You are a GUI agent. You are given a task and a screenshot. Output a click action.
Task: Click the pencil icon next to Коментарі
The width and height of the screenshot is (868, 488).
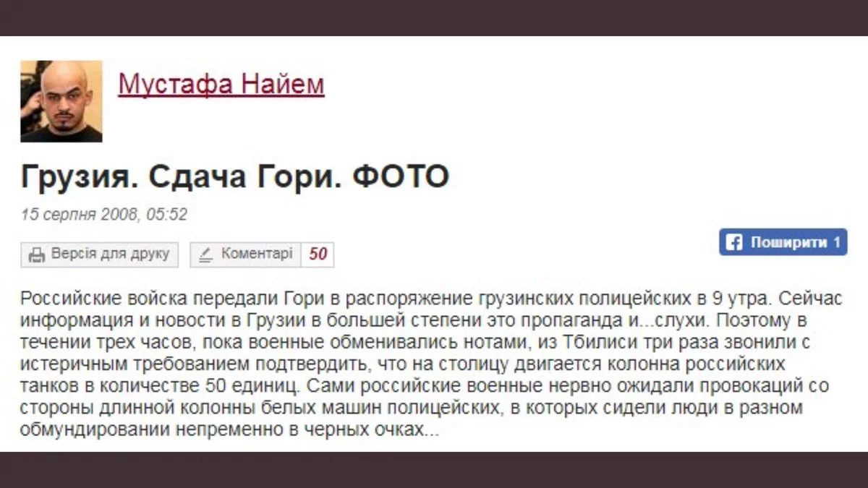205,254
